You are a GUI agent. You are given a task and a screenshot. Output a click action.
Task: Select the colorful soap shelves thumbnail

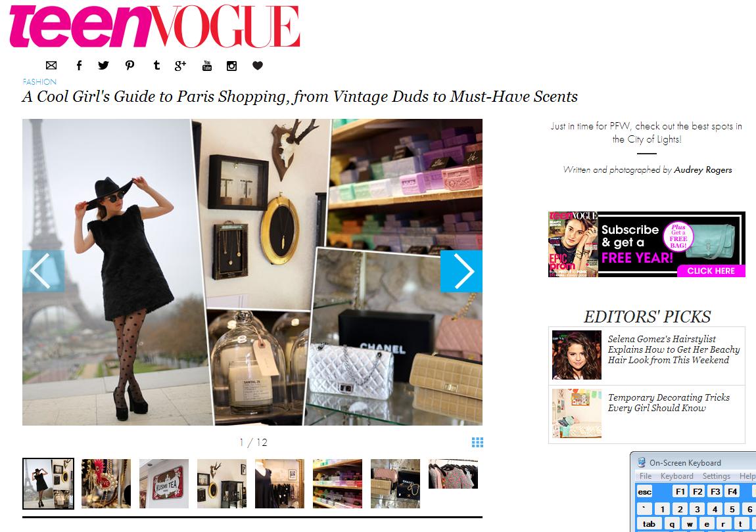click(x=337, y=483)
